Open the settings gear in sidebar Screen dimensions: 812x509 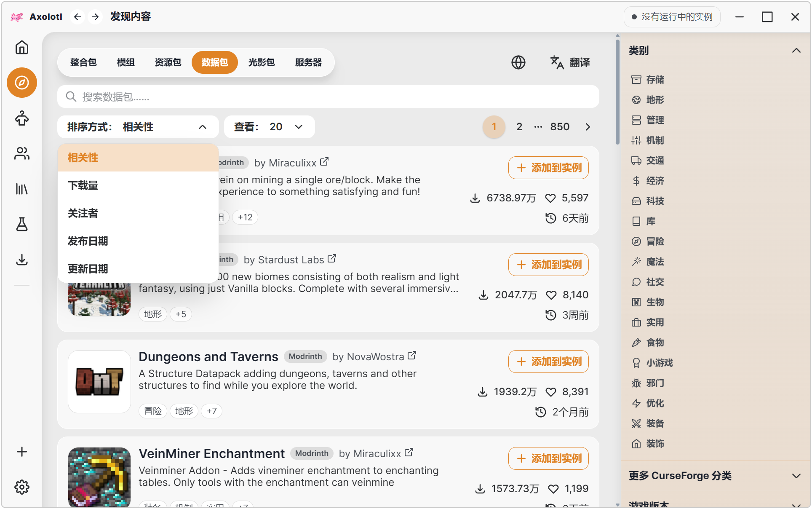point(22,487)
